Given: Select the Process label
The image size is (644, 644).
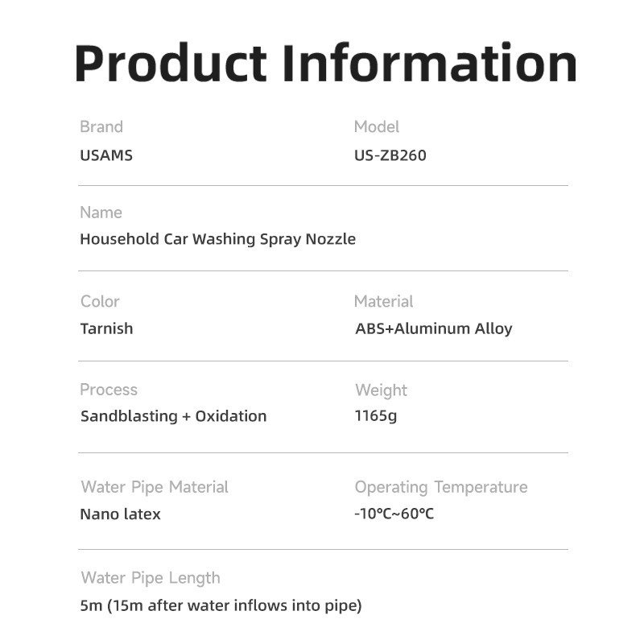Looking at the screenshot, I should [109, 390].
